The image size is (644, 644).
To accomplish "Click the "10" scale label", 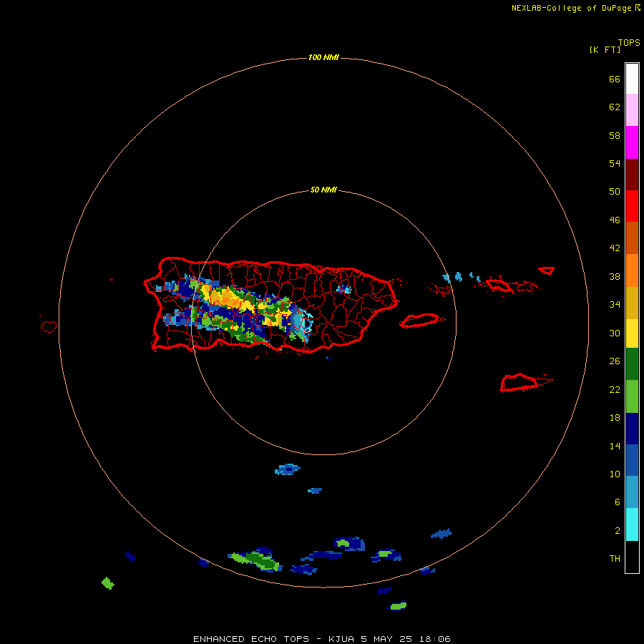I will [x=615, y=474].
